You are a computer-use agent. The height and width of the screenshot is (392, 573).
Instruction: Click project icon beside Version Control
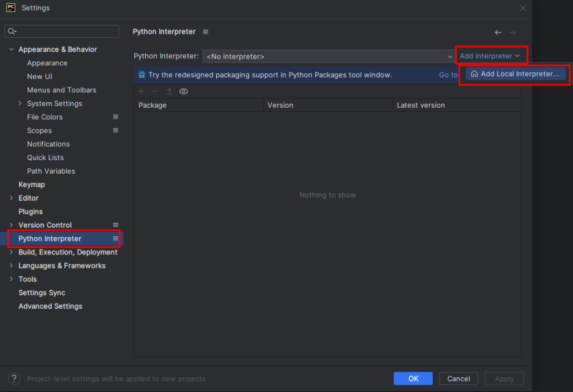pos(116,225)
